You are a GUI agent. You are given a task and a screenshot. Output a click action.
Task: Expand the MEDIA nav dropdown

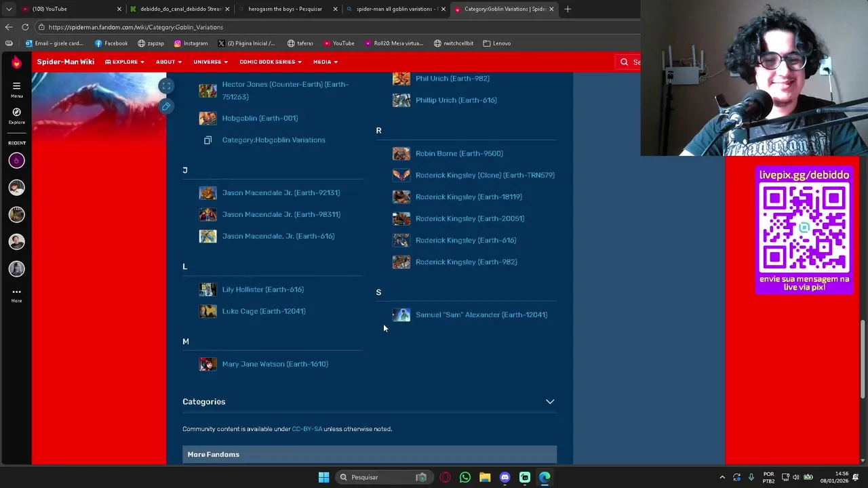[x=325, y=62]
